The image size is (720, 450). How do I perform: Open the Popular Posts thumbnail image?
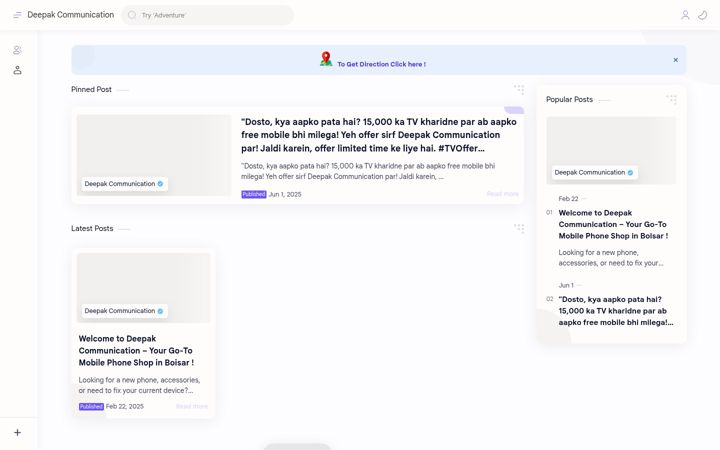[611, 151]
